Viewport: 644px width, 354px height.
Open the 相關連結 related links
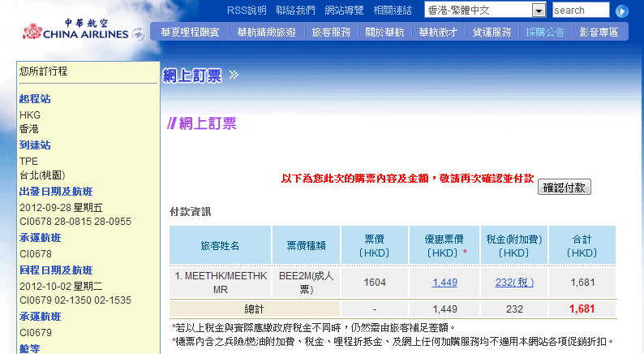(x=393, y=11)
